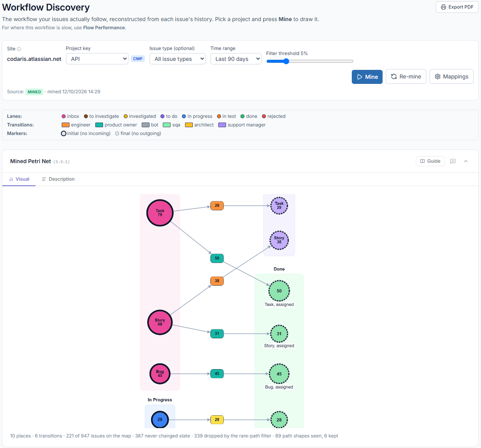Click the Mined Petri Net heading
481x448 pixels.
pyautogui.click(x=30, y=161)
